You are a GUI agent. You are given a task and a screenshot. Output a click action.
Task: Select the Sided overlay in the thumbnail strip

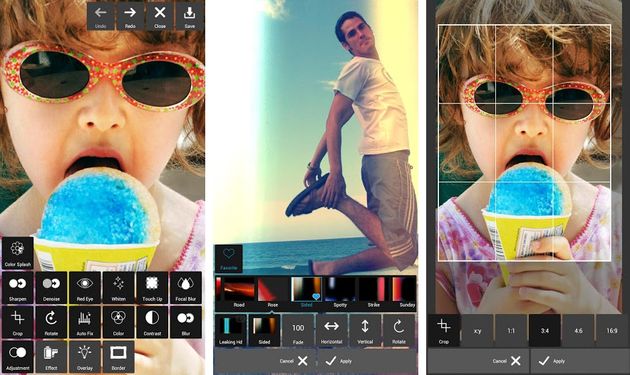tap(306, 292)
